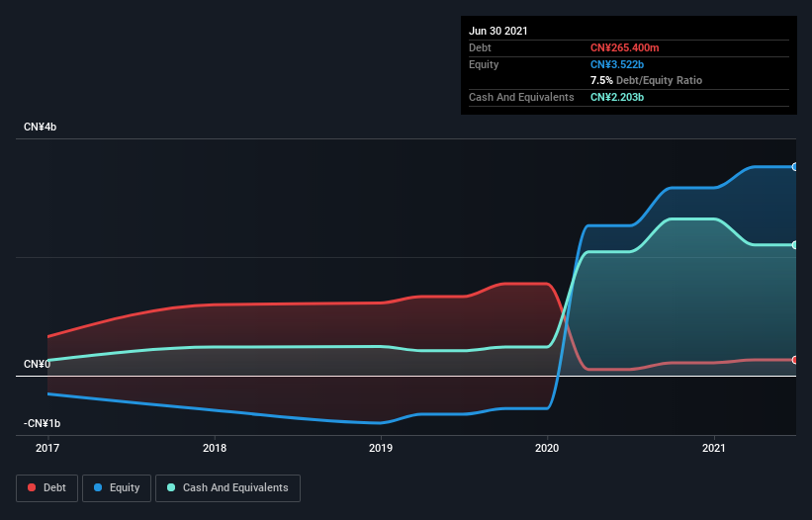Toggle the Equity series legend button

pyautogui.click(x=117, y=488)
